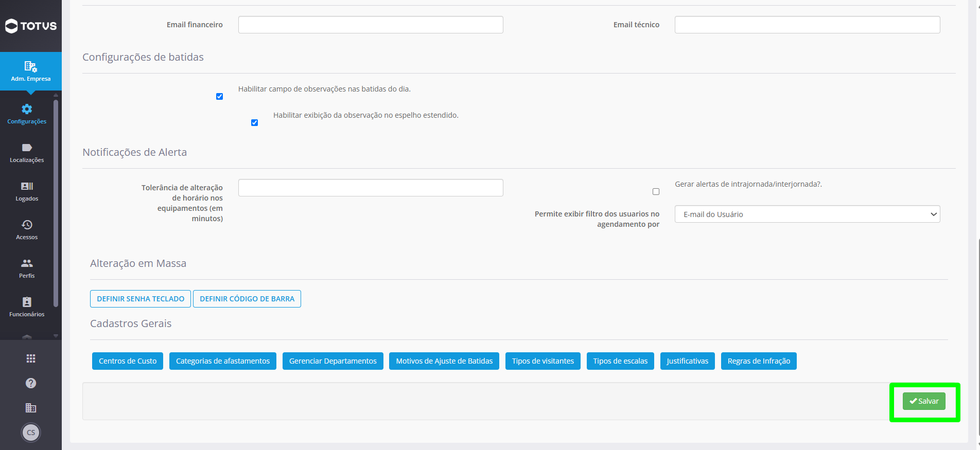980x450 pixels.
Task: Click the Email financeiro field
Action: point(371,25)
